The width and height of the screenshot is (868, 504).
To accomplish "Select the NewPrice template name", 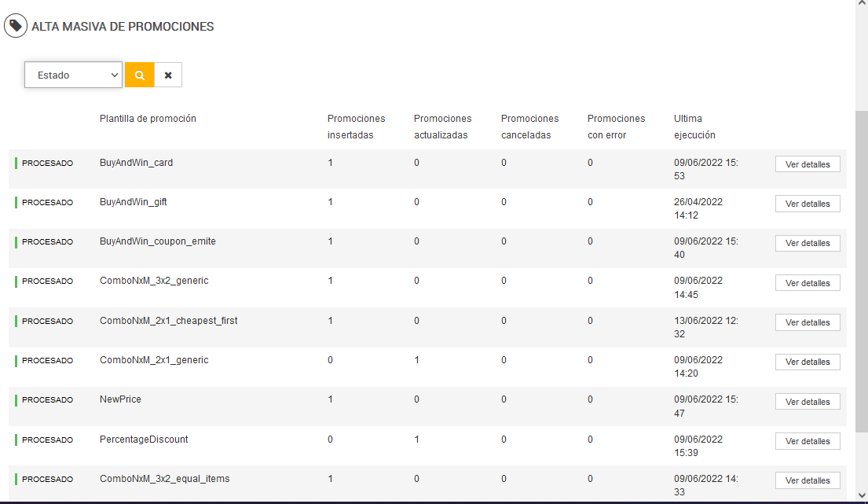I will [x=120, y=399].
